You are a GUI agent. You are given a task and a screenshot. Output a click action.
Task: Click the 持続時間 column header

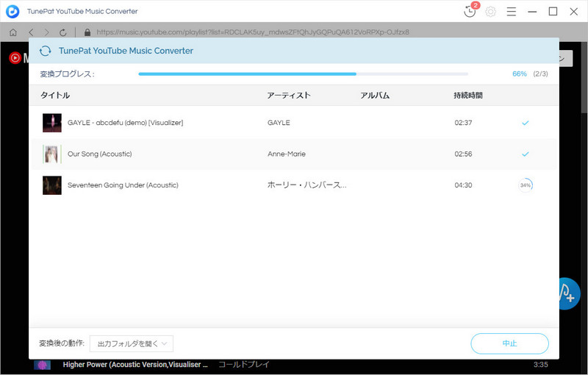pos(468,96)
